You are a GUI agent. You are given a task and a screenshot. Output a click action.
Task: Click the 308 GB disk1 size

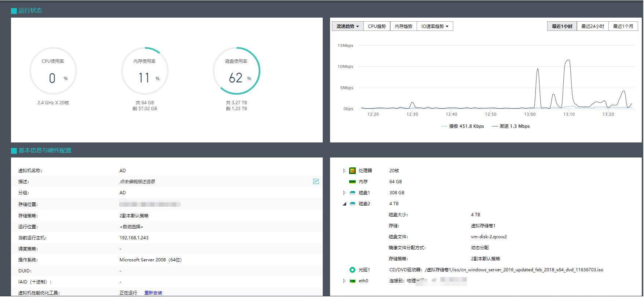[397, 193]
